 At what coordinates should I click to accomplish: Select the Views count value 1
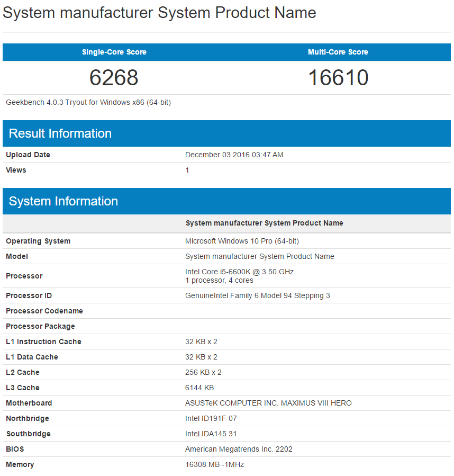click(187, 170)
